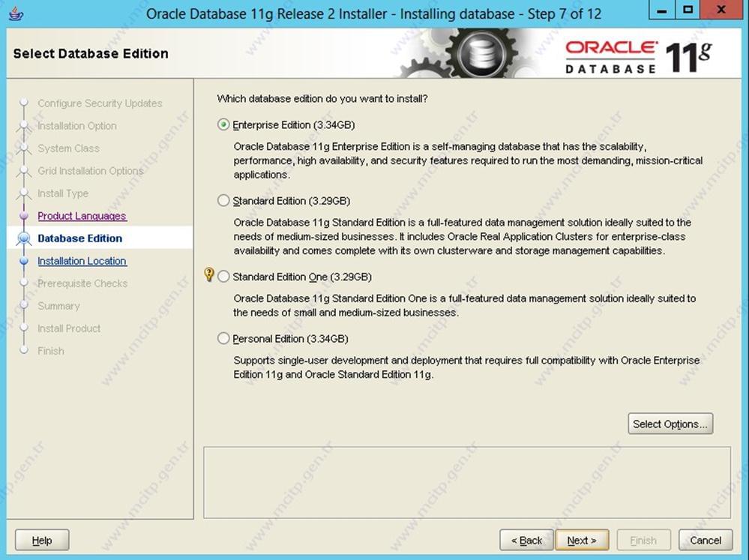749x560 pixels.
Task: Click the Installation Option step label
Action: (77, 126)
